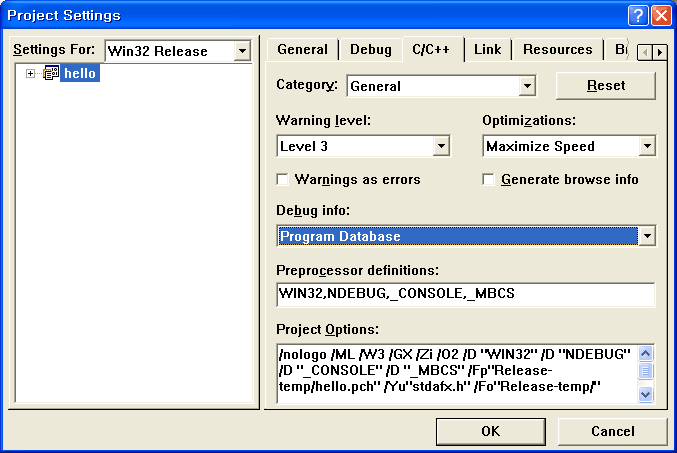Open the Settings For dropdown
Viewport: 677px width, 453px height.
(241, 51)
